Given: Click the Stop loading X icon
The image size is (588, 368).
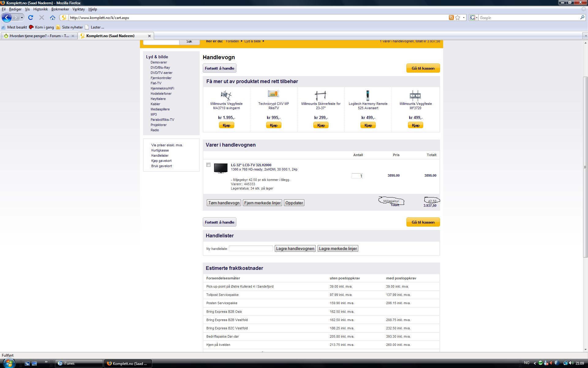Looking at the screenshot, I should tap(42, 17).
